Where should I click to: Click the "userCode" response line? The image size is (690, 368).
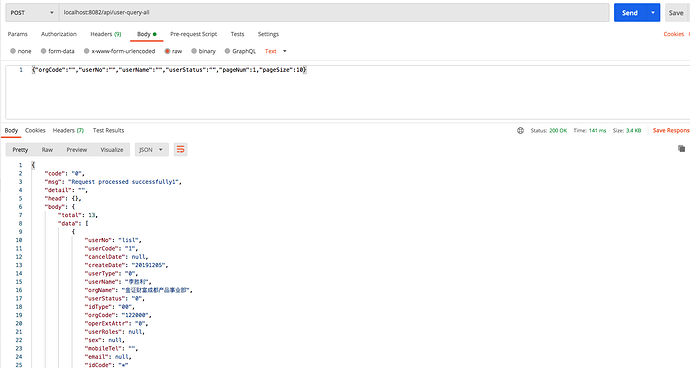(111, 248)
